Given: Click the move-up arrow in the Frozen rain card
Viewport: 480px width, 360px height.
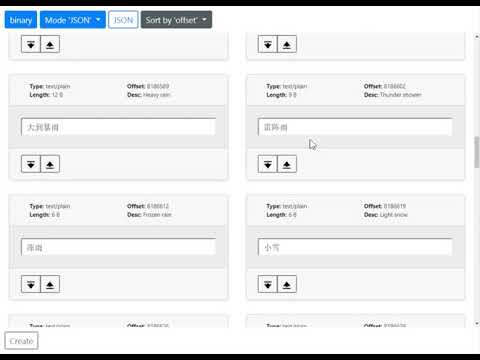Looking at the screenshot, I should (x=50, y=284).
